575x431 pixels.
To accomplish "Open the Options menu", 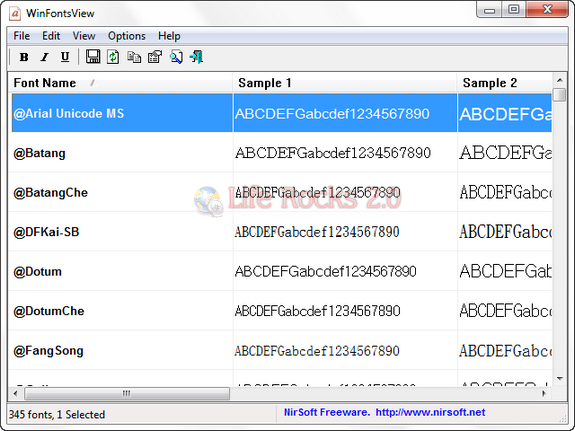I will pyautogui.click(x=127, y=36).
